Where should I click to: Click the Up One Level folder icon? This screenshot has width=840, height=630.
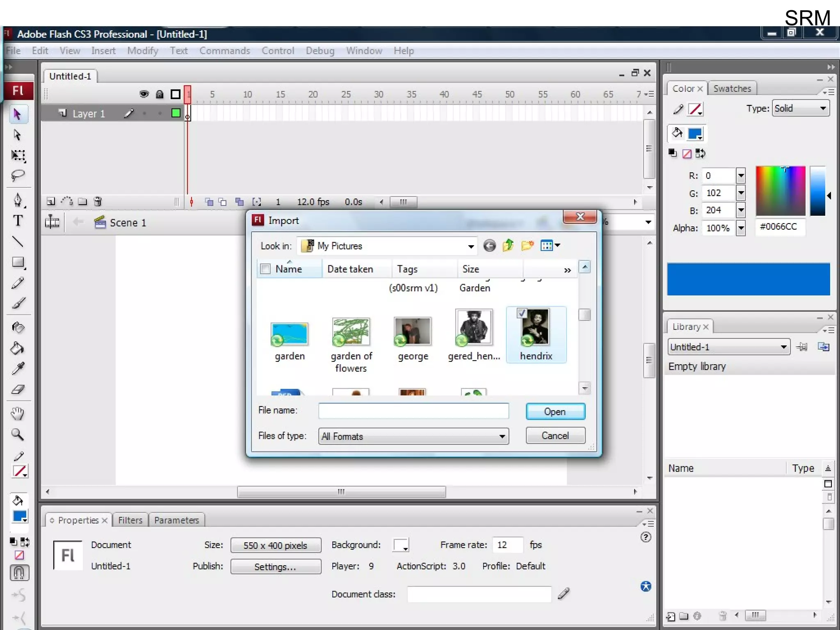coord(508,246)
